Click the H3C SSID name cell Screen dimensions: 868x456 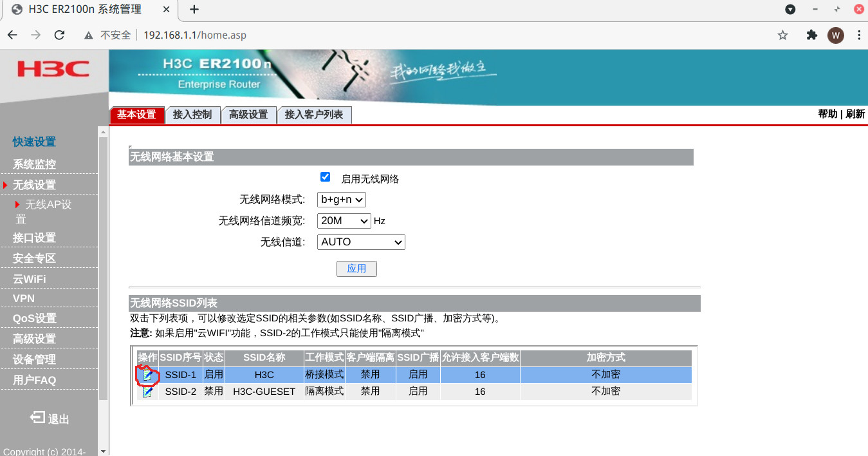click(264, 375)
